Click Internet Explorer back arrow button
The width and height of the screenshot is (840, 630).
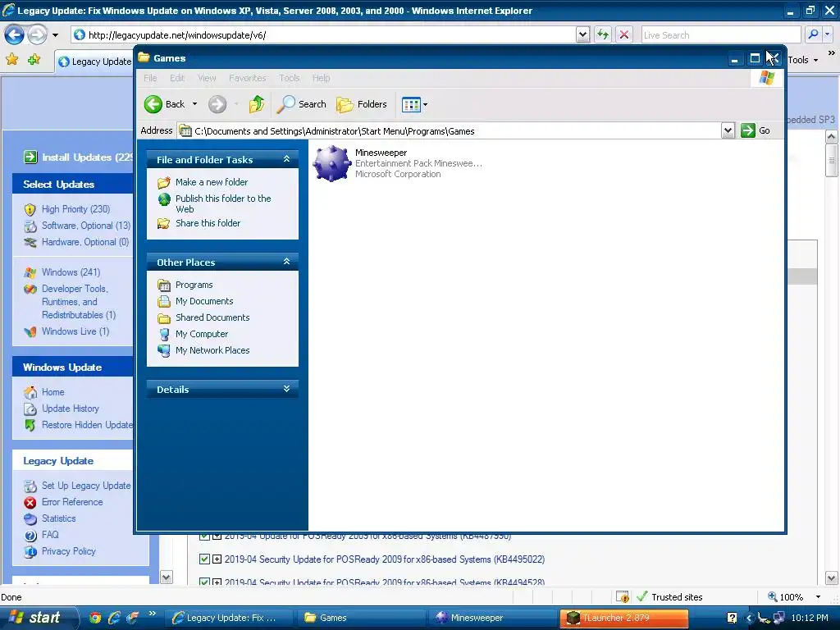(x=15, y=34)
